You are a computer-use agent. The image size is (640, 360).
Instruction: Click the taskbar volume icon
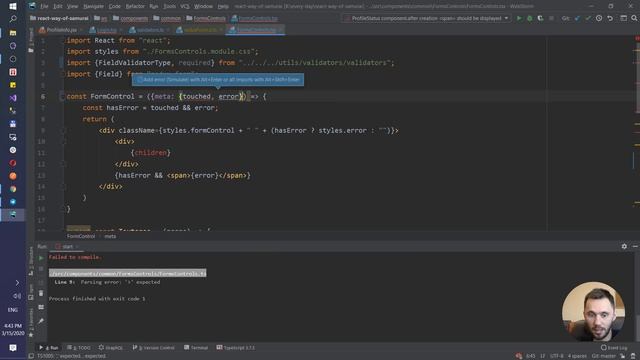tap(17, 296)
